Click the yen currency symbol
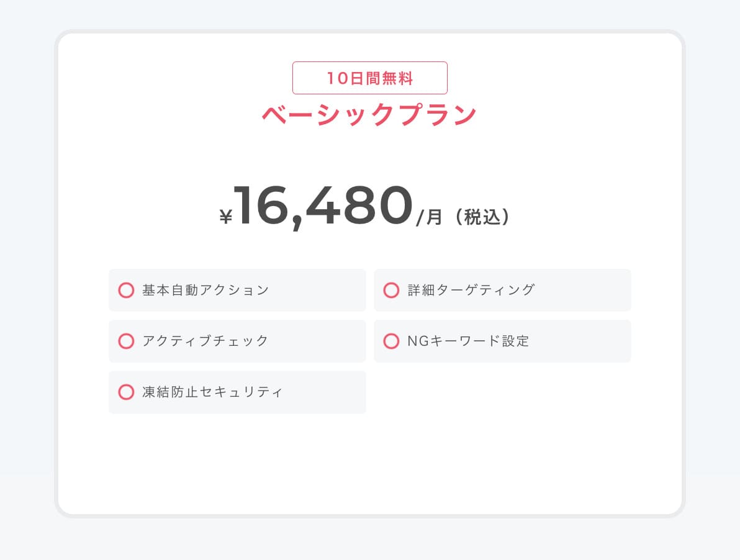 point(225,216)
